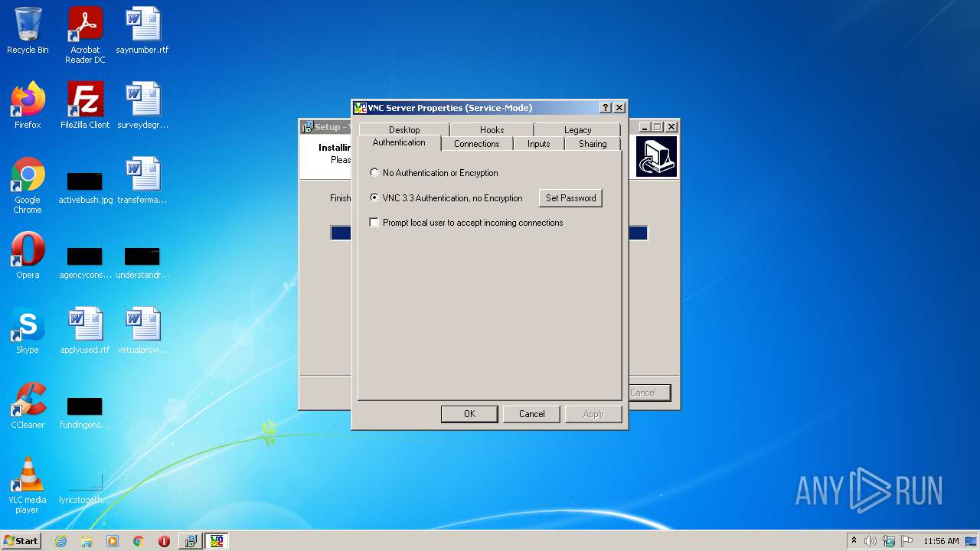This screenshot has height=551, width=980.
Task: Open the Action Center flag icon
Action: tap(906, 541)
